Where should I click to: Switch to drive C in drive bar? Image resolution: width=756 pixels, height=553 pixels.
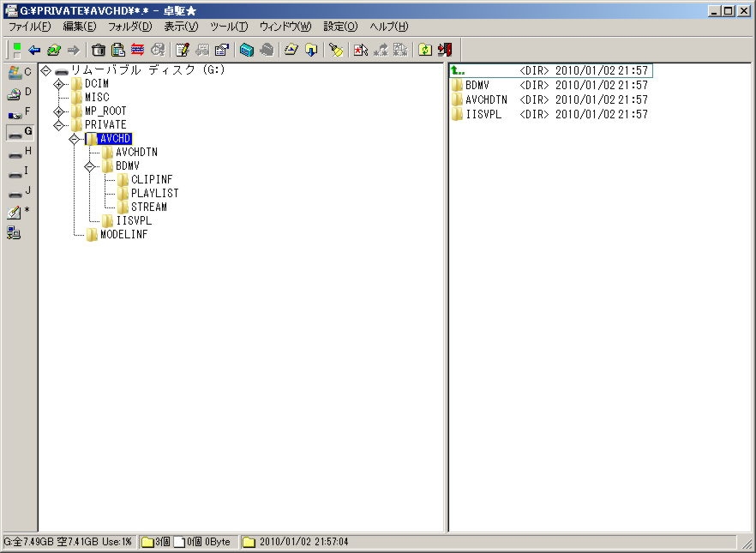(19, 72)
